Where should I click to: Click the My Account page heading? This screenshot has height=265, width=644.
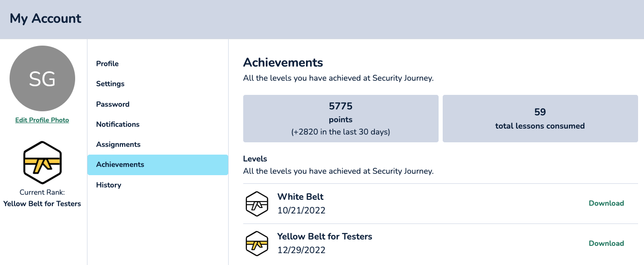pos(46,19)
